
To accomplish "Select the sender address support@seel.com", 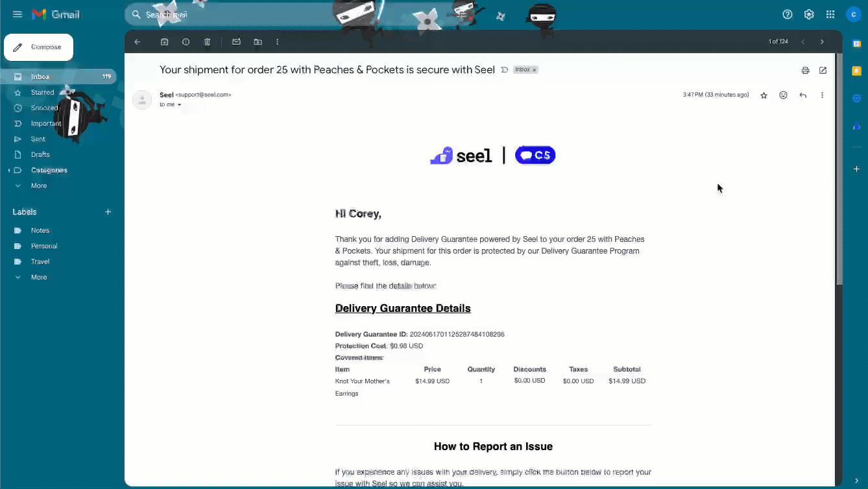I will tap(203, 95).
